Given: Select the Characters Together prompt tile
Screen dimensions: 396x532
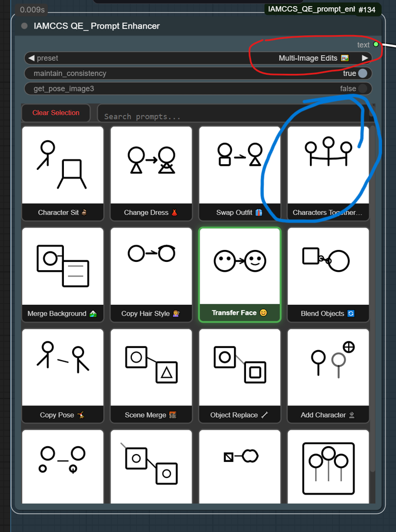Looking at the screenshot, I should pyautogui.click(x=328, y=172).
